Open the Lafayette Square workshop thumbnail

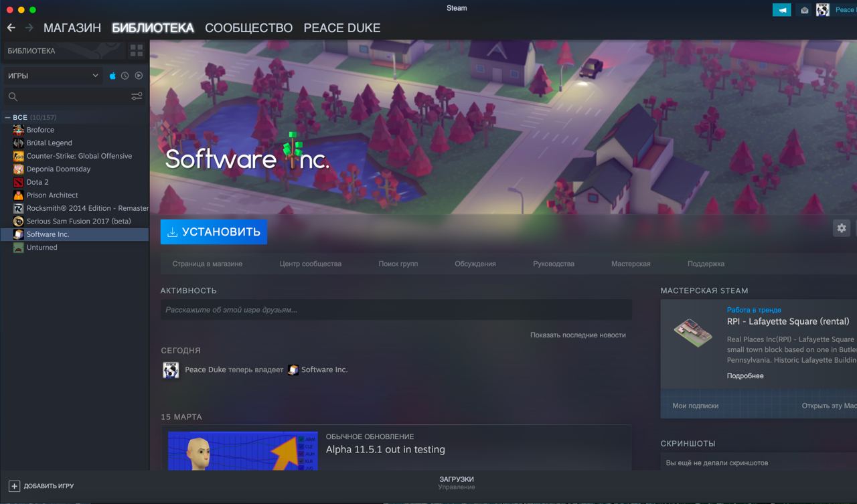coord(692,333)
